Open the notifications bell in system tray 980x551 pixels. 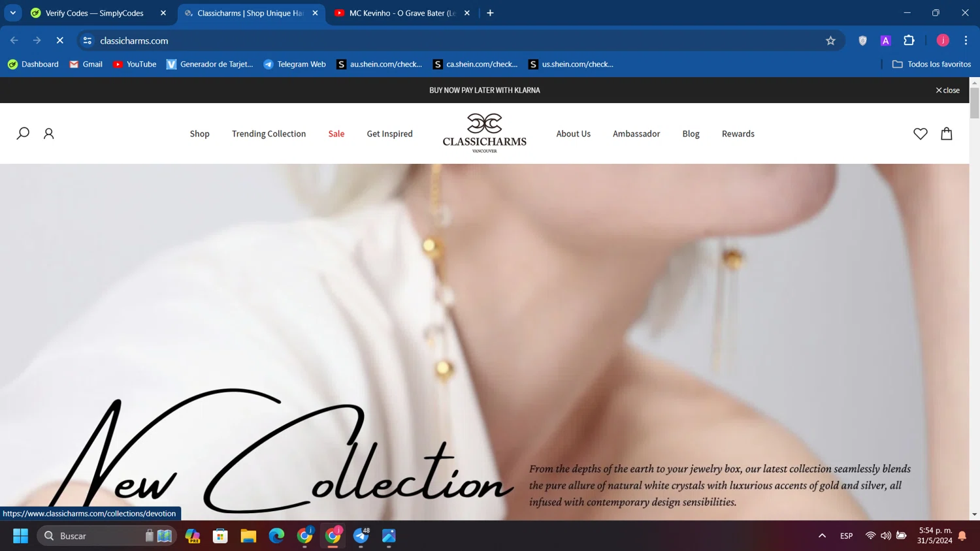click(x=962, y=536)
